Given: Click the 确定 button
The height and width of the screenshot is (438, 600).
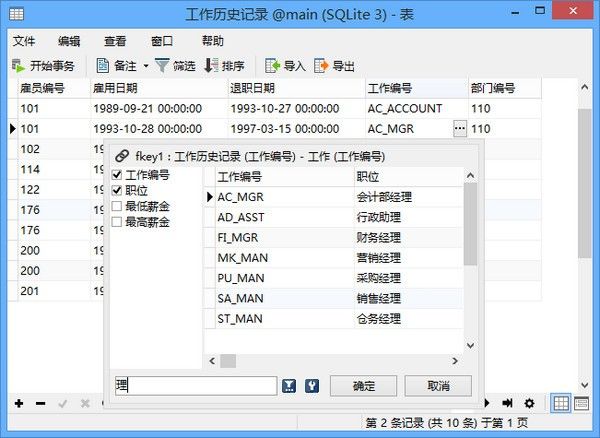Looking at the screenshot, I should coord(365,385).
